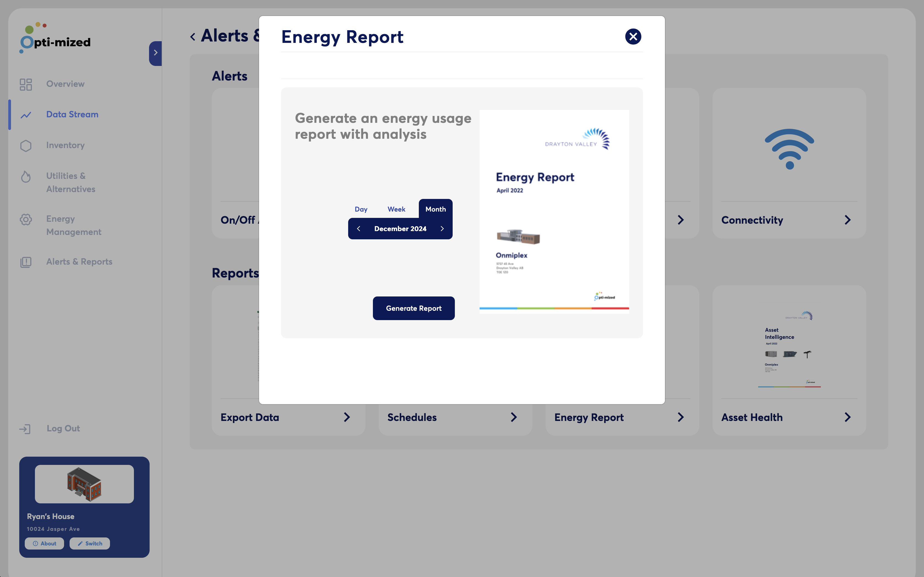Expand the sidebar with the arrow handle
This screenshot has height=577, width=924.
155,53
